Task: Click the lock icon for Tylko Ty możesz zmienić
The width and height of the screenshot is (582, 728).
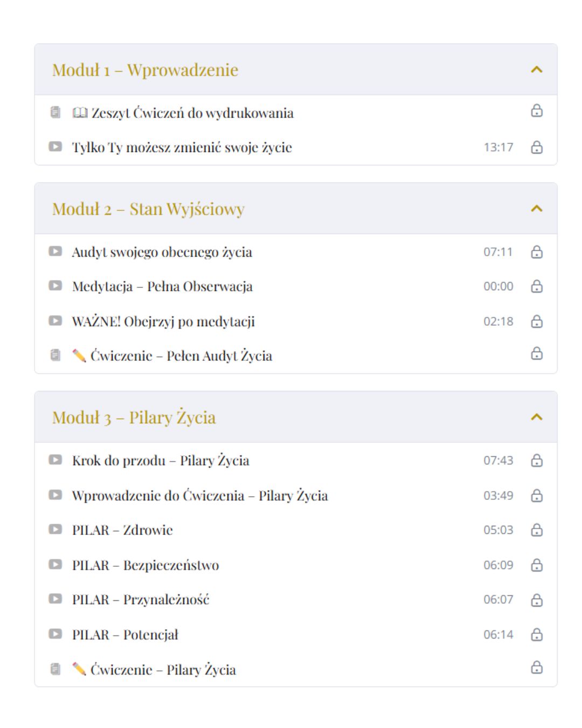Action: coord(536,147)
